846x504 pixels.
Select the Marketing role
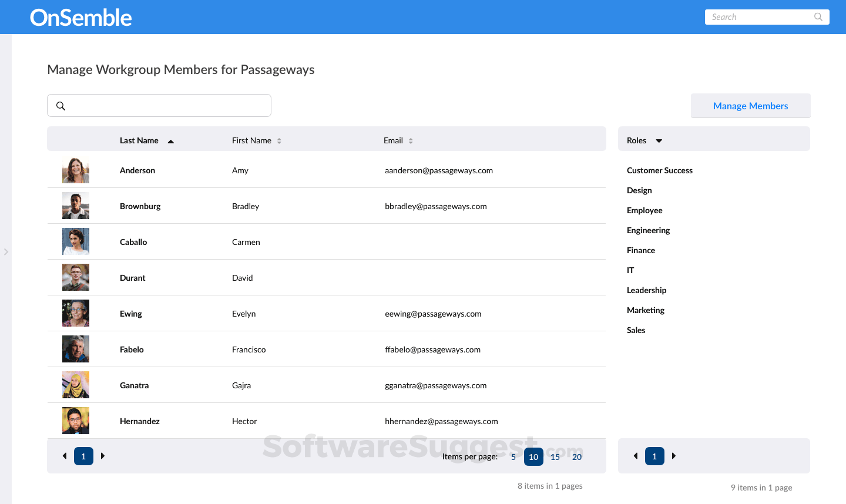pyautogui.click(x=645, y=310)
